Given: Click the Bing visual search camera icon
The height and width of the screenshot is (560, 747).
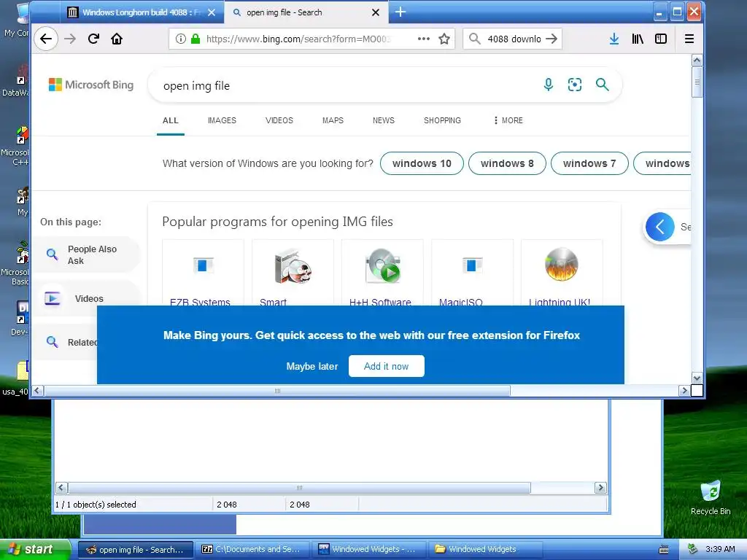Looking at the screenshot, I should coord(575,85).
